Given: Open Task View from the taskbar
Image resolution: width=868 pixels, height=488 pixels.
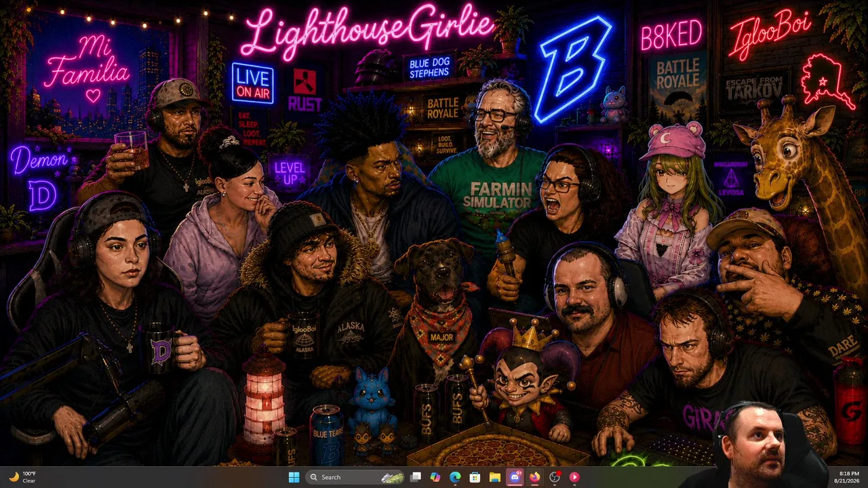Looking at the screenshot, I should [x=416, y=477].
